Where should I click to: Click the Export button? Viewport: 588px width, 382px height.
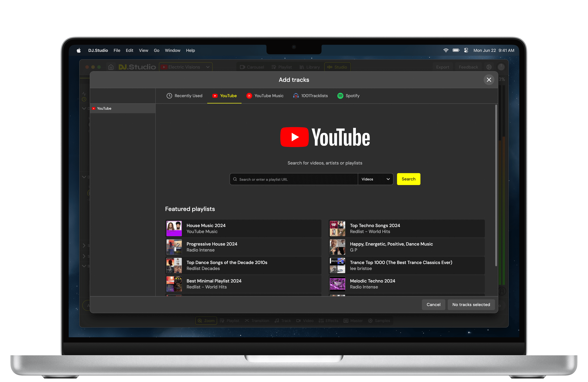442,67
